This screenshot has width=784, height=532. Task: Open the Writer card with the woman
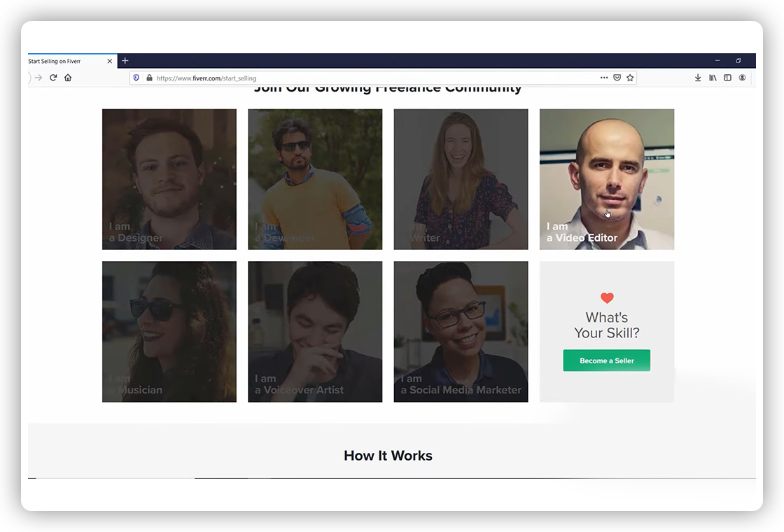pyautogui.click(x=461, y=179)
